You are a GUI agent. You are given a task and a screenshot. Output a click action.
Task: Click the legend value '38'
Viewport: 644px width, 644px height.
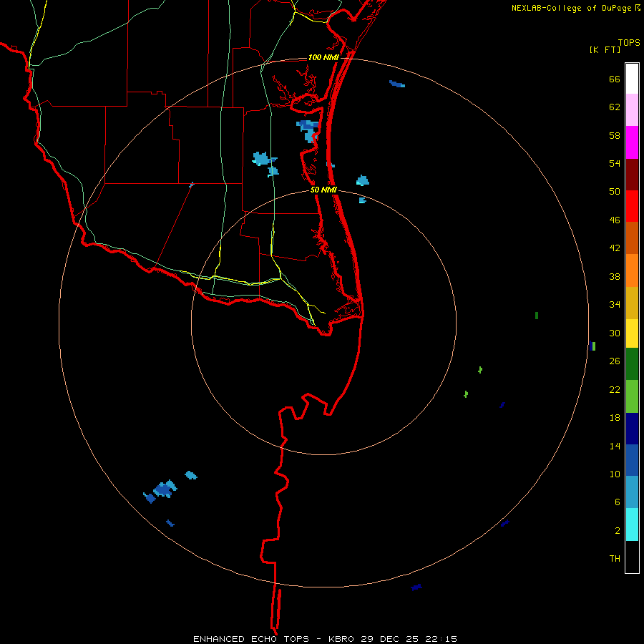(615, 277)
